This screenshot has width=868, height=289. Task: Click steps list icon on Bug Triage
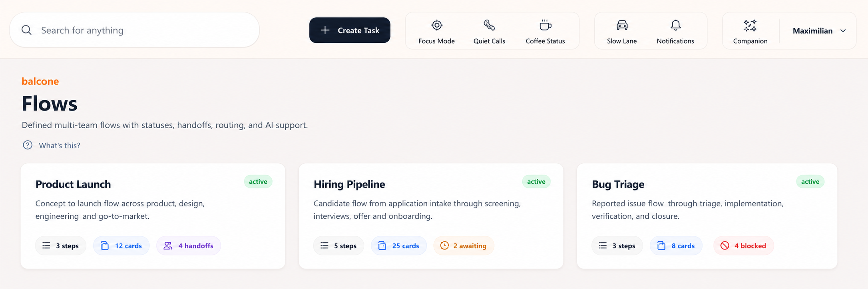click(x=603, y=245)
